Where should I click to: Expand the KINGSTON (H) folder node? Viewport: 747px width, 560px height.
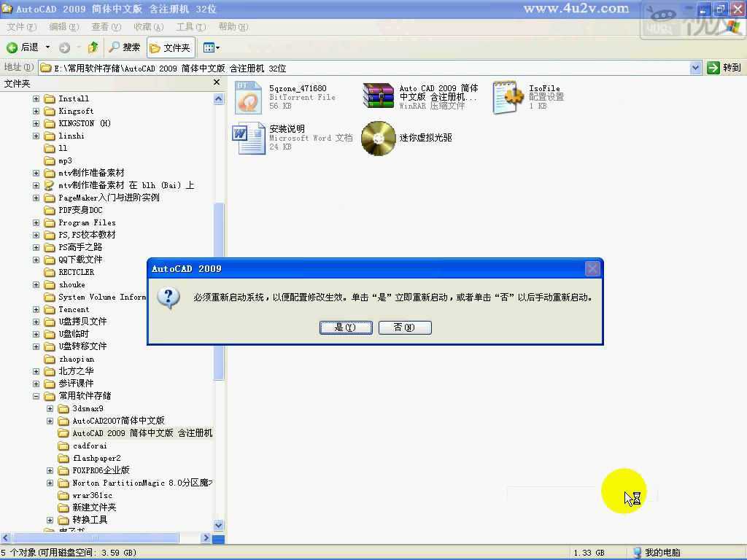point(36,123)
